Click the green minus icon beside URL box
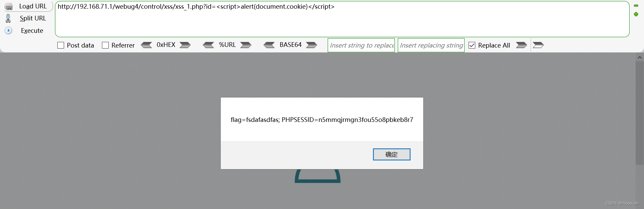644x209 pixels. 636,6
